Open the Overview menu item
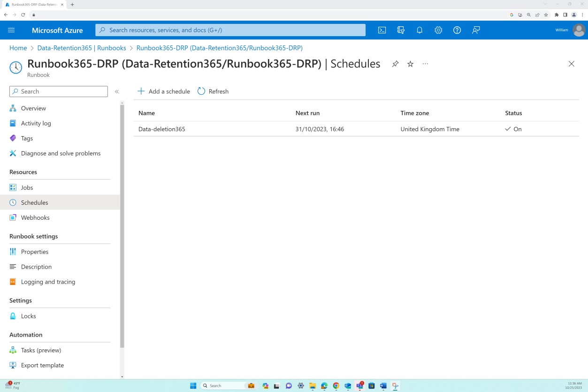Image resolution: width=588 pixels, height=392 pixels. [x=33, y=108]
